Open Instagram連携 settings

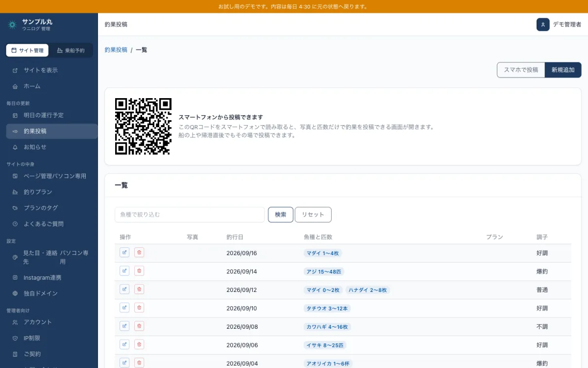[x=52, y=278]
